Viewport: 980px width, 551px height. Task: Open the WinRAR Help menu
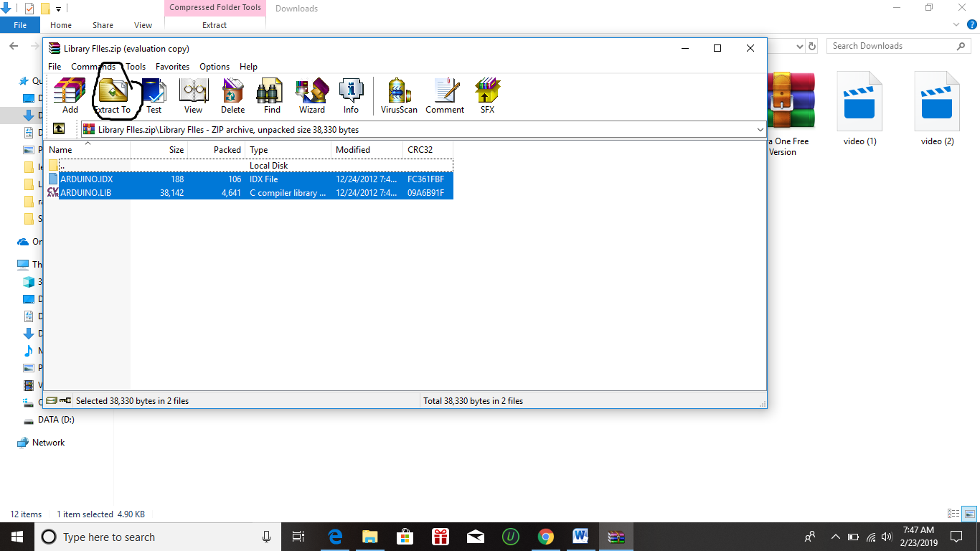click(x=248, y=67)
